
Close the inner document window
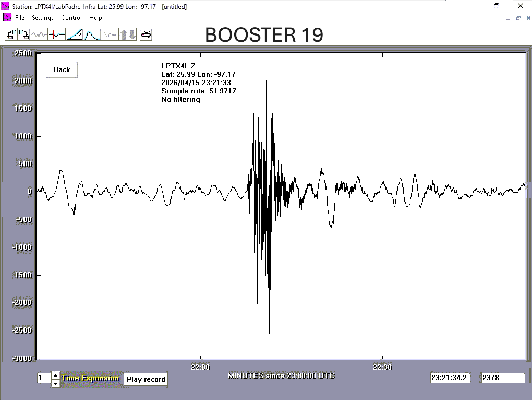coord(528,18)
